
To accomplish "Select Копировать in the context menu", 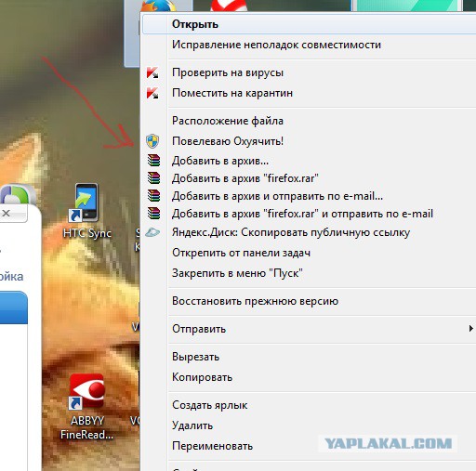I will pos(310,377).
